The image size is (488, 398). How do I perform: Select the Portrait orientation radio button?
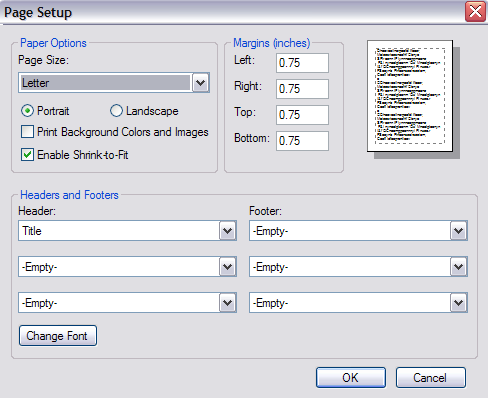(x=27, y=111)
